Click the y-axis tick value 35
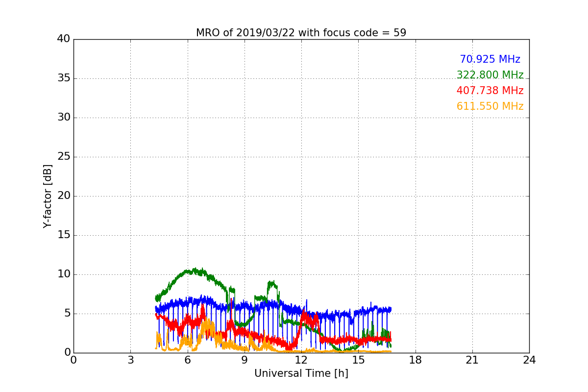Image resolution: width=588 pixels, height=392 pixels. click(x=64, y=78)
